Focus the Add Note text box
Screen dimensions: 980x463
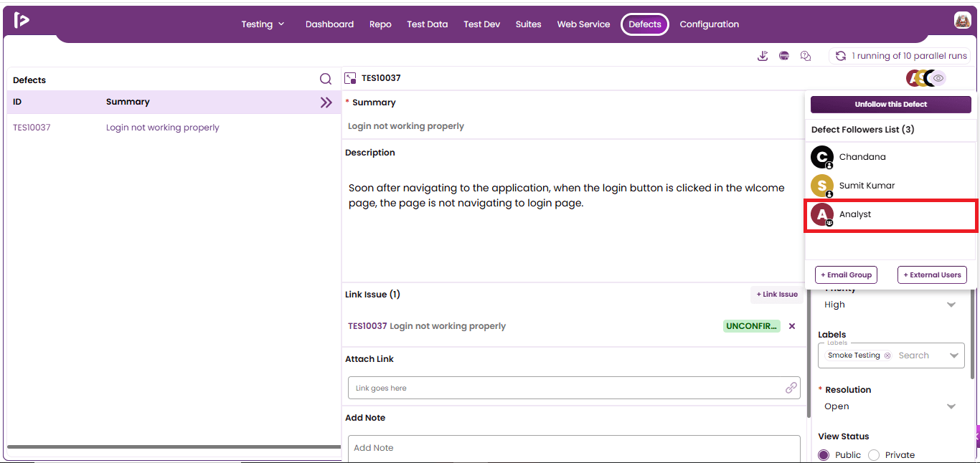574,449
